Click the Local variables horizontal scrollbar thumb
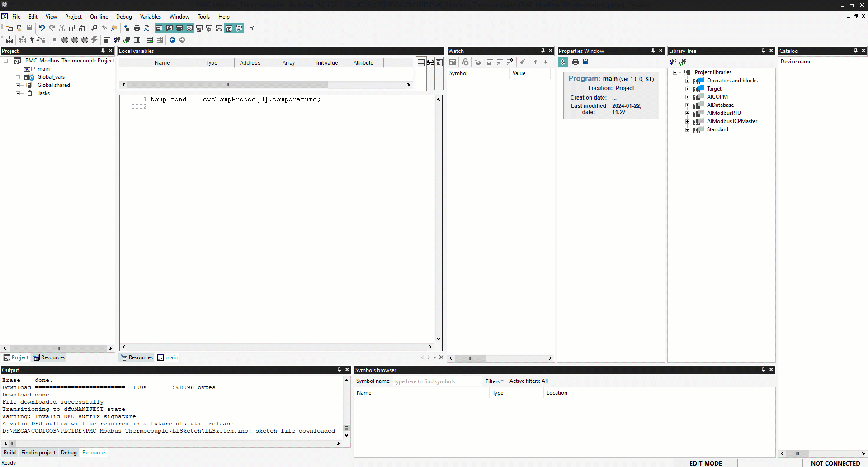The image size is (868, 467). pyautogui.click(x=227, y=85)
